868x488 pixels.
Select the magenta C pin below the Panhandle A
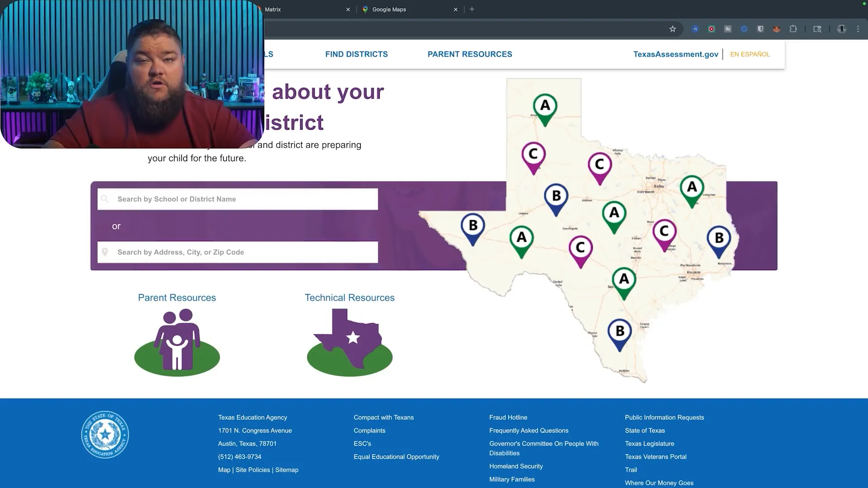(x=533, y=158)
